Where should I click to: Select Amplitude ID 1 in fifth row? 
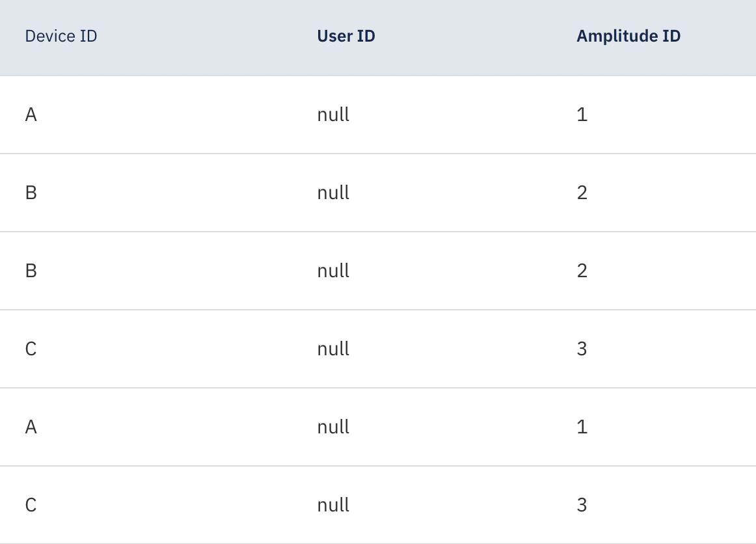pyautogui.click(x=582, y=428)
